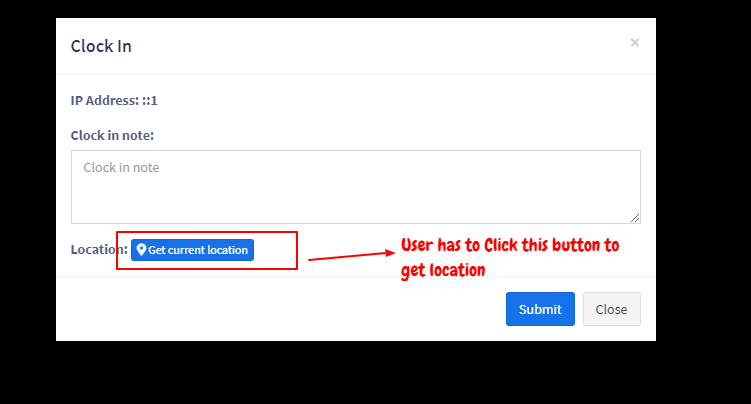Viewport: 751px width, 404px height.
Task: Dismiss the Clock In dialog with the X icon
Action: pos(635,43)
